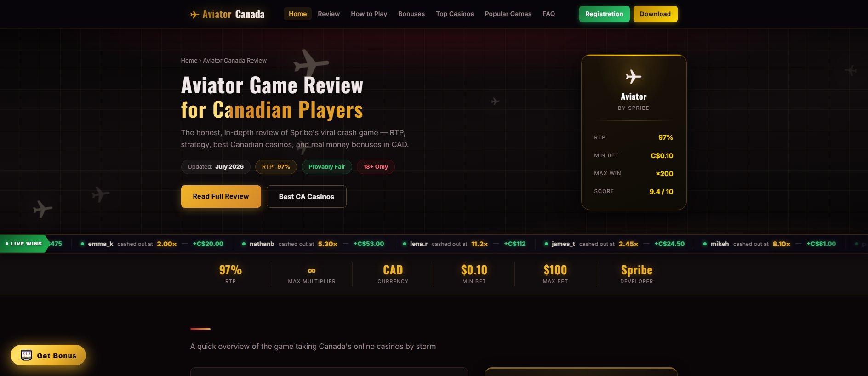Screen dimensions: 868x376
Task: Open the FAQ nav link
Action: coord(548,14)
